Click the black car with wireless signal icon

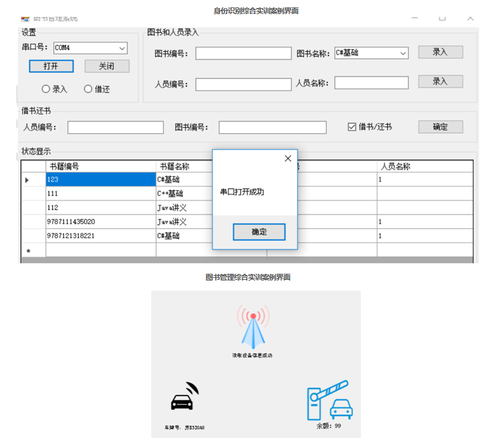pos(184,397)
